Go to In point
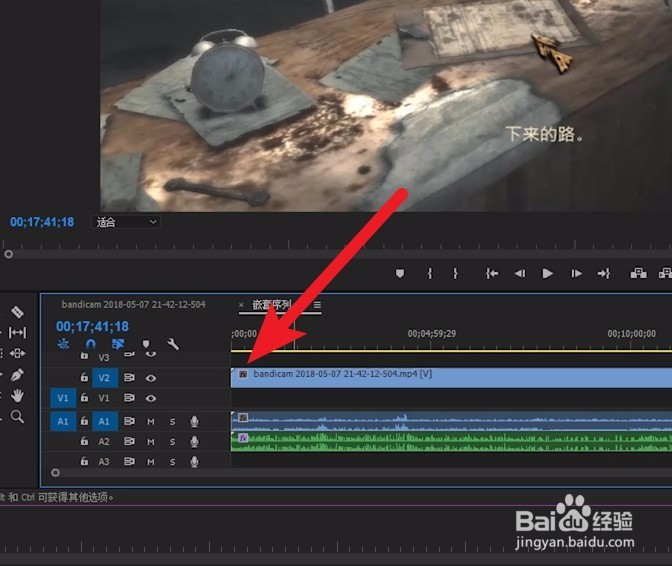 tap(492, 273)
